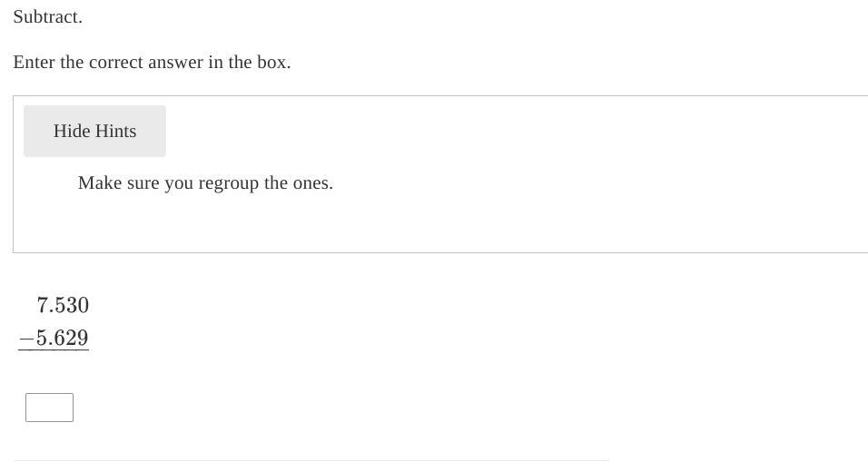Click the word "box" in the instructions
Image resolution: width=868 pixels, height=462 pixels.
(274, 63)
